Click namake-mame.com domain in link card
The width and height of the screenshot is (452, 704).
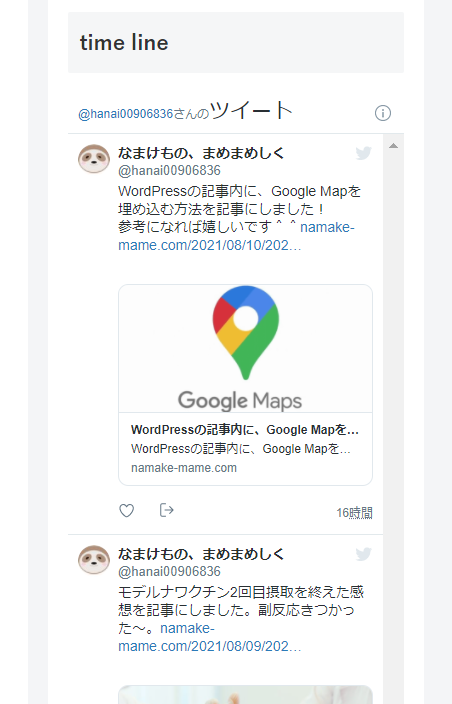point(184,468)
